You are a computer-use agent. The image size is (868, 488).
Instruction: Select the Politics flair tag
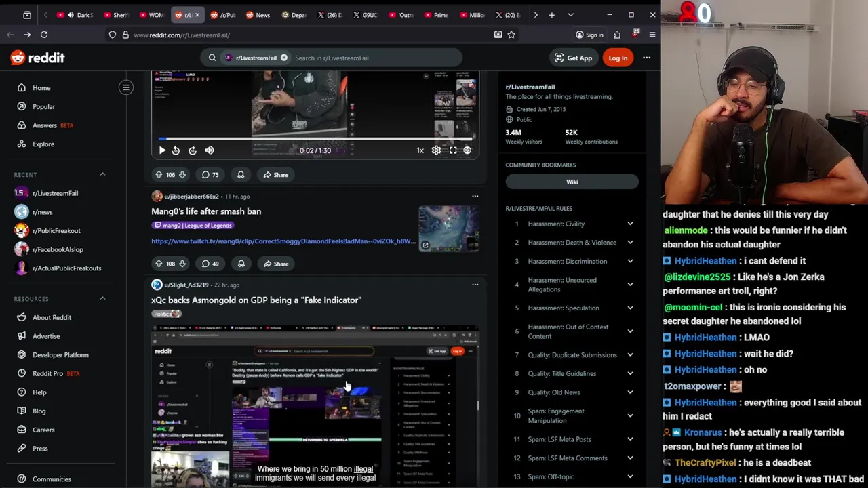coord(166,314)
